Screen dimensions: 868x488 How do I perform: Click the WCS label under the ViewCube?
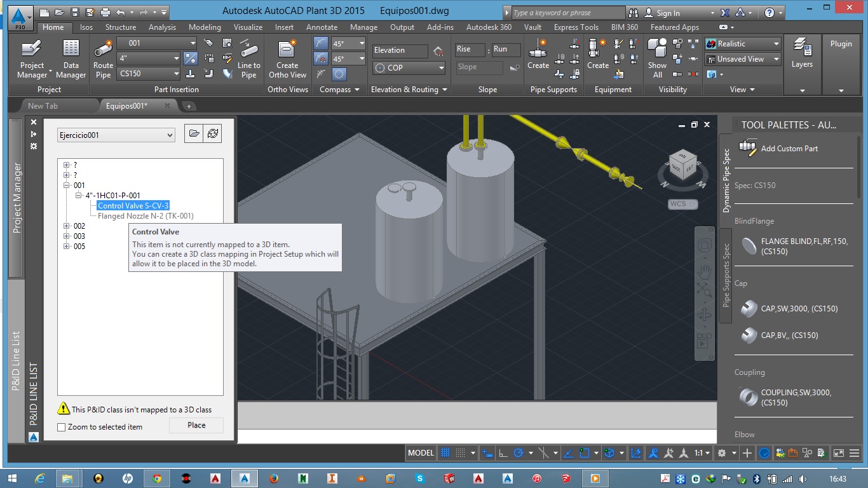682,204
